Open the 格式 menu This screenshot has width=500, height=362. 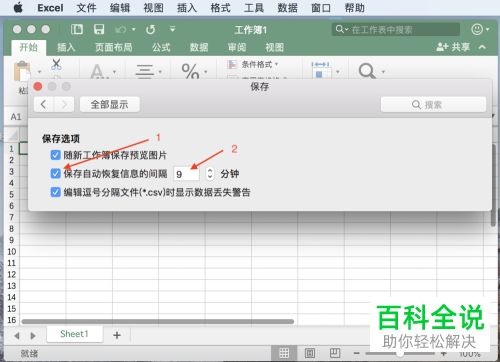tap(220, 8)
